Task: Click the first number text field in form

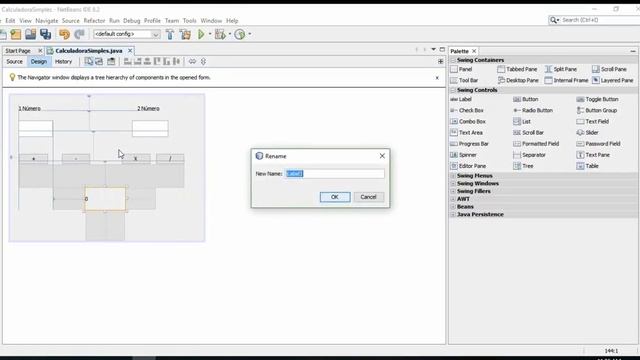Action: click(36, 128)
